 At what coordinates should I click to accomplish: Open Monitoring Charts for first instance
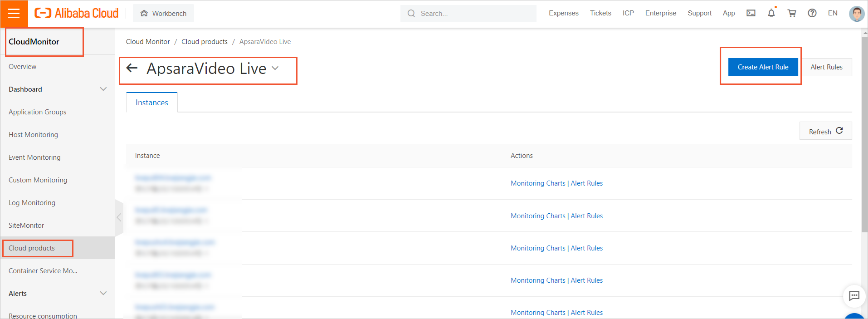click(538, 183)
